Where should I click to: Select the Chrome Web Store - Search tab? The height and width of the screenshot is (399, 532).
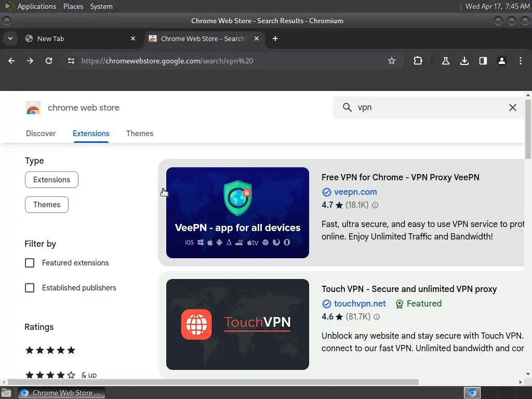(x=204, y=38)
